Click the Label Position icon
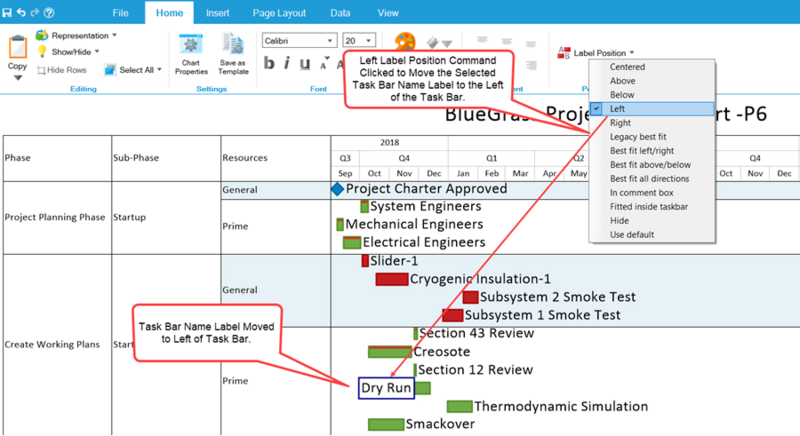The image size is (800, 436). coord(564,53)
